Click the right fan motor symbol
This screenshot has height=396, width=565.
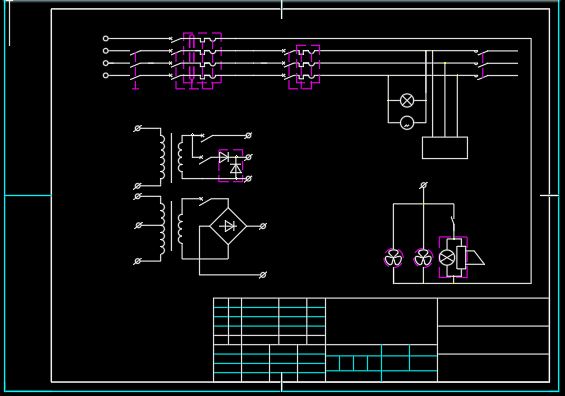[x=423, y=258]
